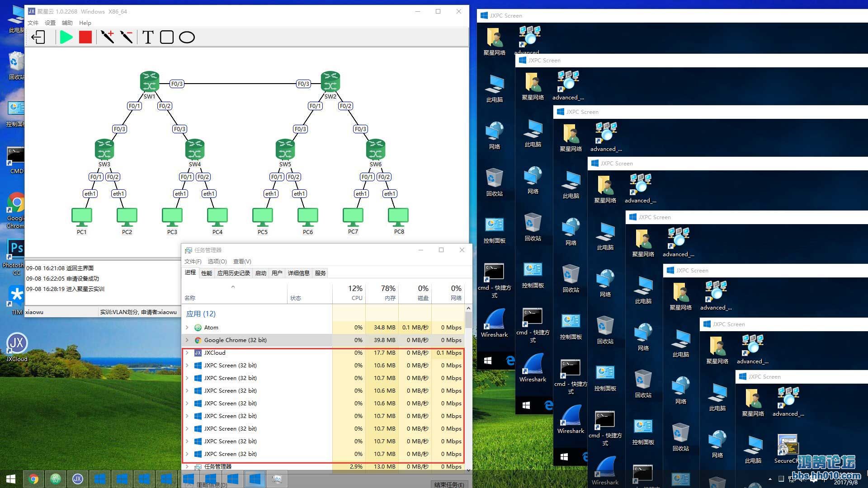Image resolution: width=868 pixels, height=488 pixels.
Task: Expand the first JXPC Screen process row
Action: click(187, 365)
